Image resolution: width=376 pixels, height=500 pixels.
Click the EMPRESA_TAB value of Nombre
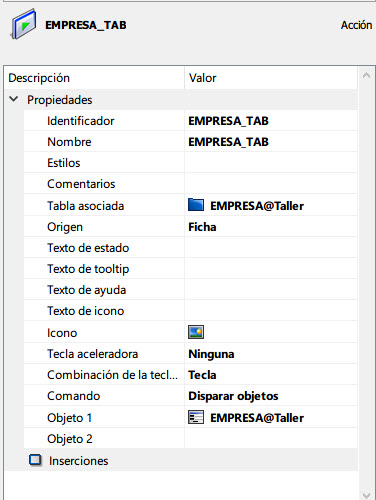tap(228, 142)
